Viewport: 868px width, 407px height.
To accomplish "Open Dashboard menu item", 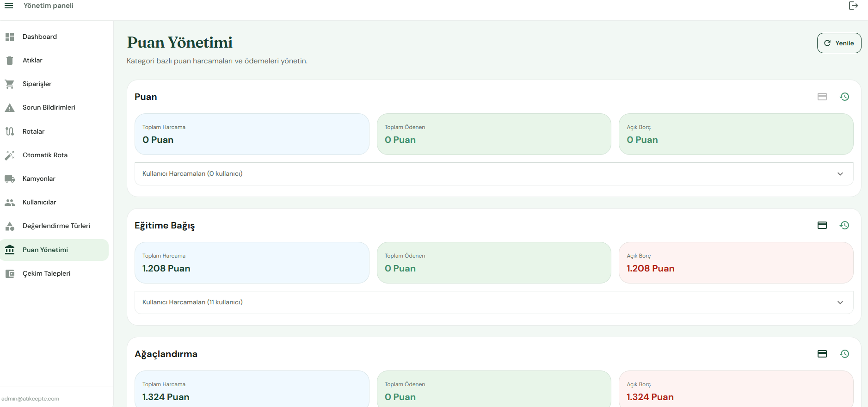I will click(x=55, y=37).
